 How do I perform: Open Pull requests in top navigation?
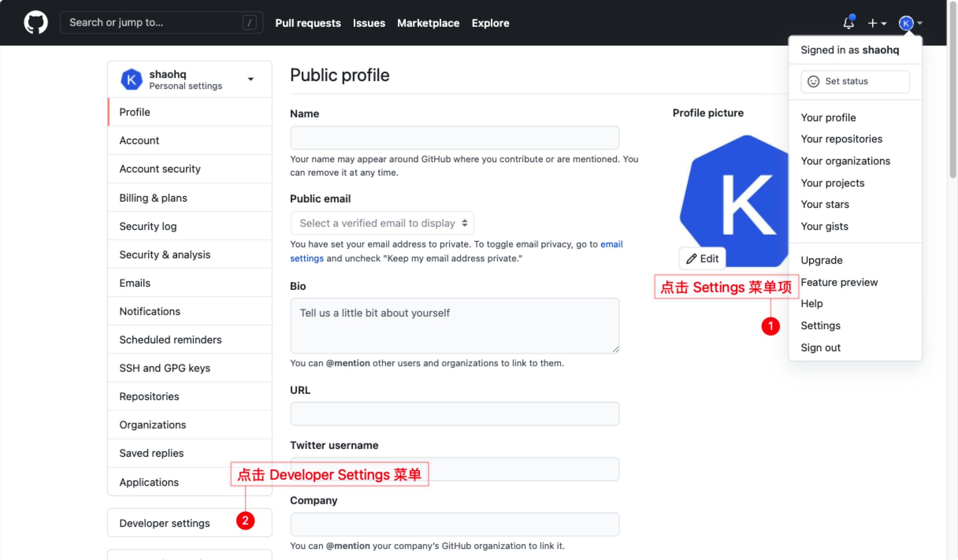(x=308, y=23)
